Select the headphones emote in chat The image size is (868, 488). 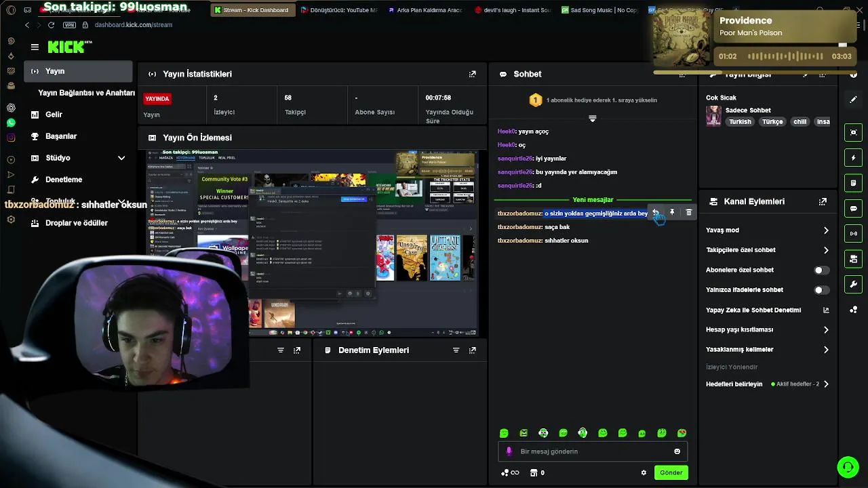pyautogui.click(x=583, y=432)
